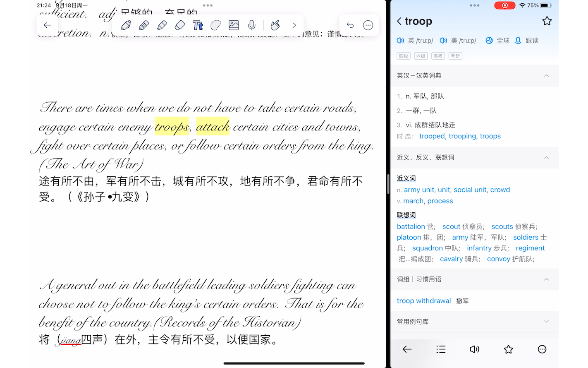Tap the definition vi. 成群结队地走

click(x=430, y=125)
